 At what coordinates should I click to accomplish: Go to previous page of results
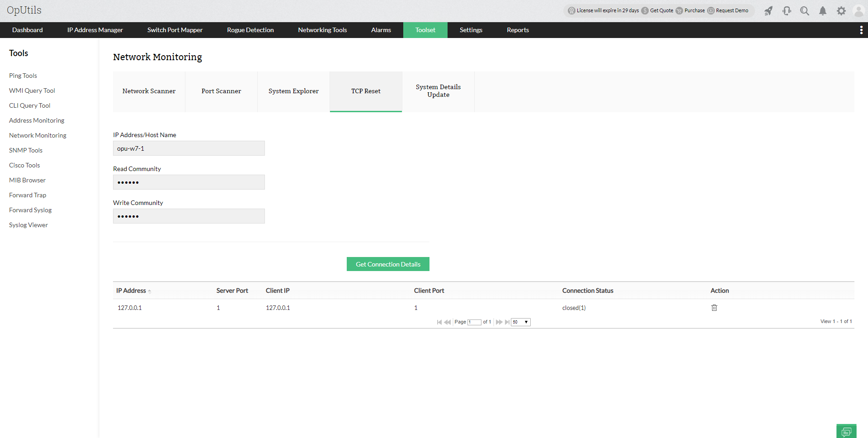[448, 322]
